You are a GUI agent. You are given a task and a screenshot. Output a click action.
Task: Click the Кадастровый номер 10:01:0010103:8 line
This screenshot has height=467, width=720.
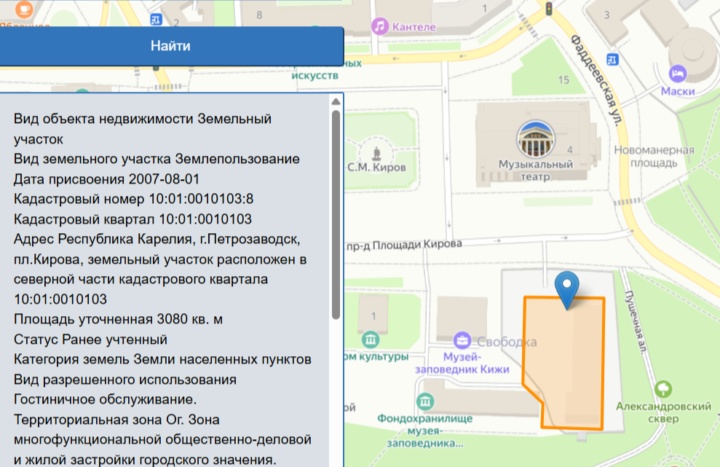134,199
